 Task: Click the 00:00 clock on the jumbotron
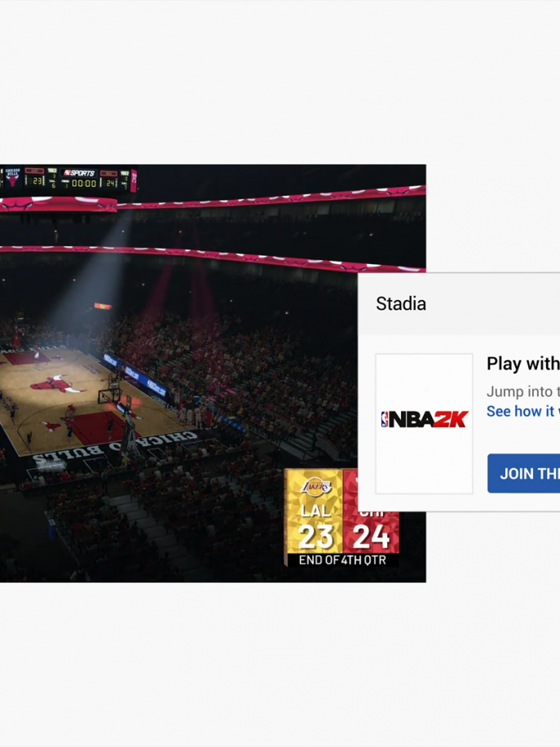(x=84, y=183)
